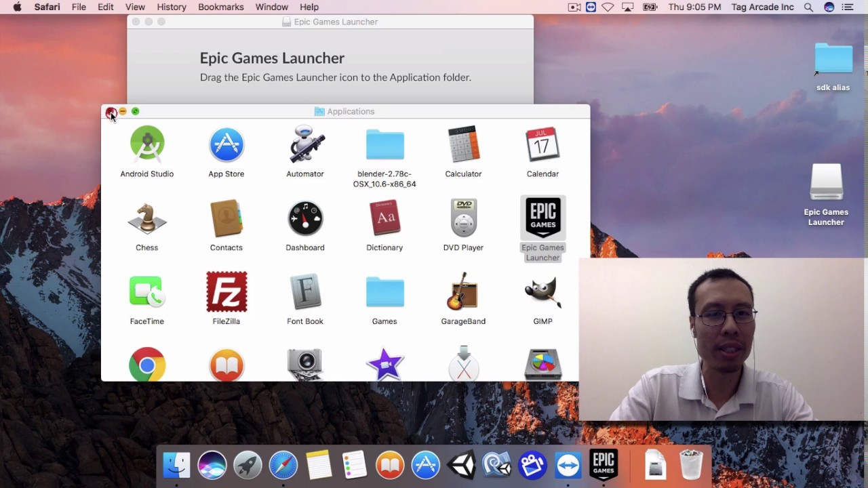
Task: Minimize the Applications window with yellow button
Action: [123, 111]
